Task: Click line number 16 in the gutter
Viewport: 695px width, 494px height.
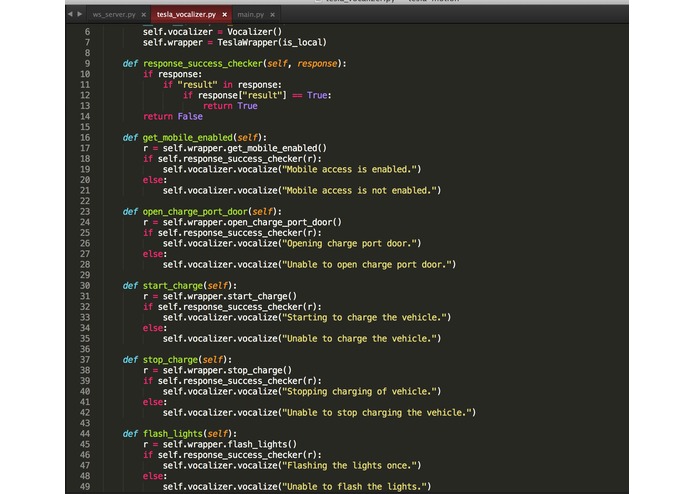Action: click(85, 138)
